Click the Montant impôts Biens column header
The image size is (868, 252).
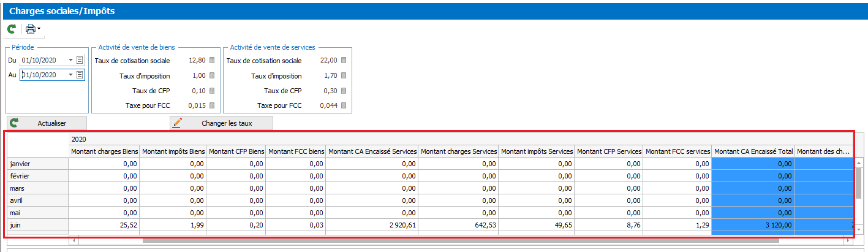tap(173, 151)
